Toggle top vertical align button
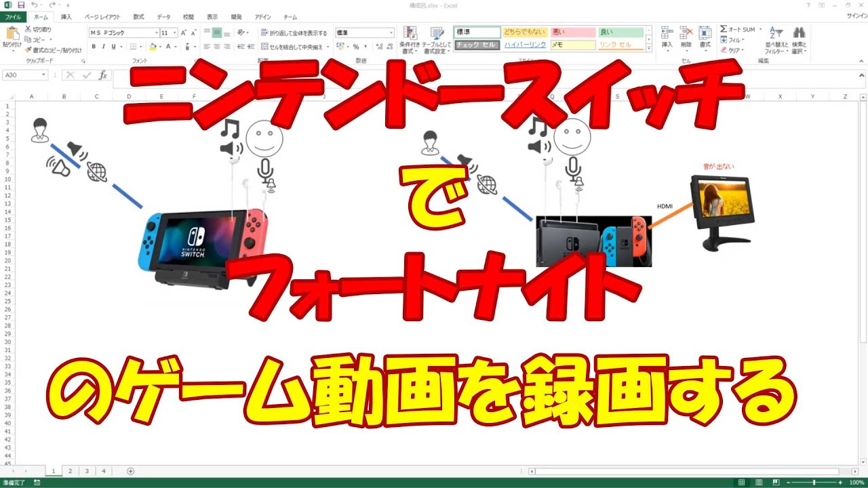This screenshot has height=488, width=868. click(x=207, y=33)
